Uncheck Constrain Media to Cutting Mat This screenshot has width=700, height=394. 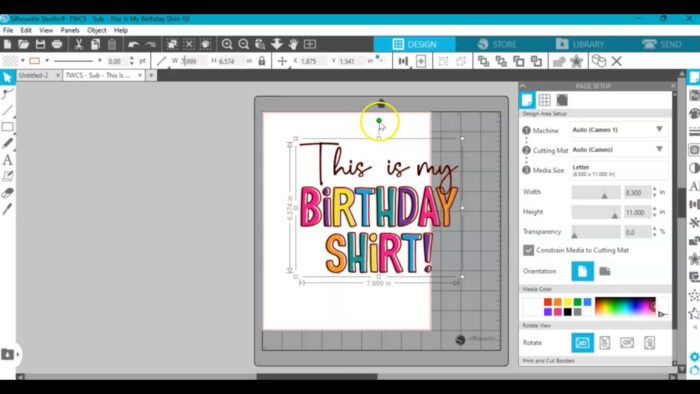click(x=529, y=250)
